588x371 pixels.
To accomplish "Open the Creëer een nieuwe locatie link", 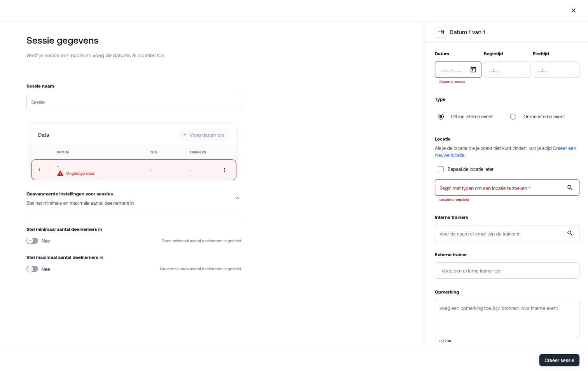I will tap(564, 148).
